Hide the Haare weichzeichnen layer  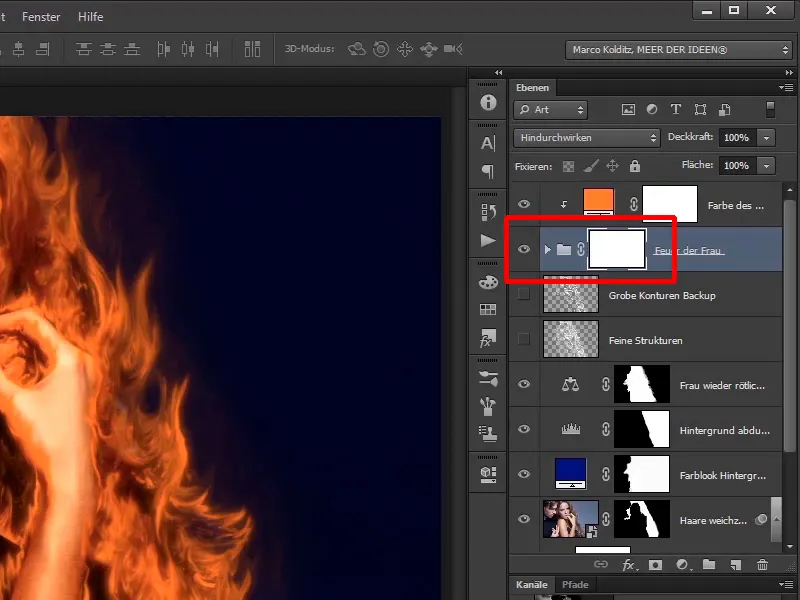tap(524, 519)
